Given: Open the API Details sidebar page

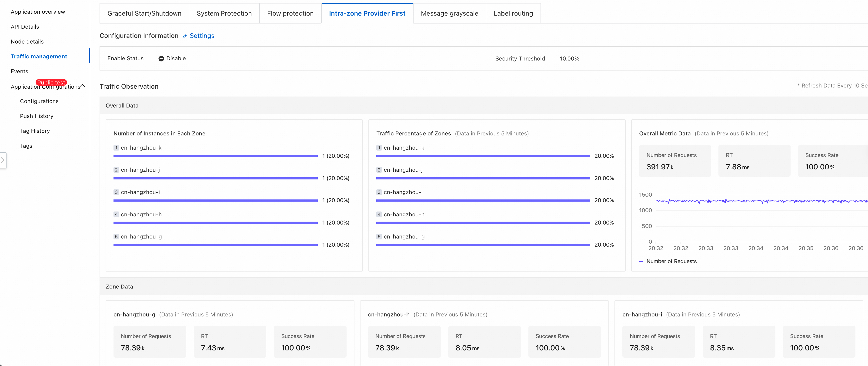Looking at the screenshot, I should pos(25,27).
